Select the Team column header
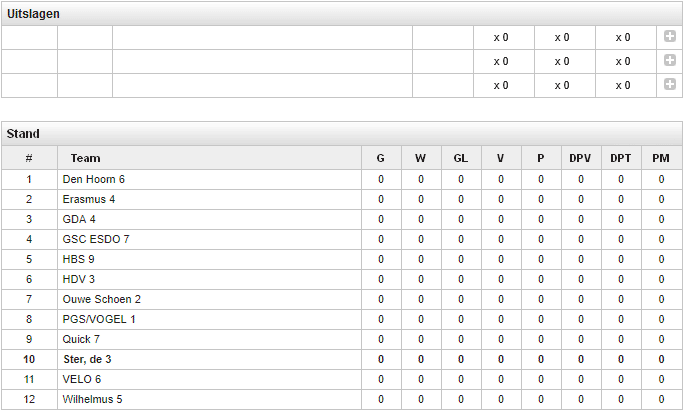This screenshot has width=684, height=411. [x=86, y=158]
